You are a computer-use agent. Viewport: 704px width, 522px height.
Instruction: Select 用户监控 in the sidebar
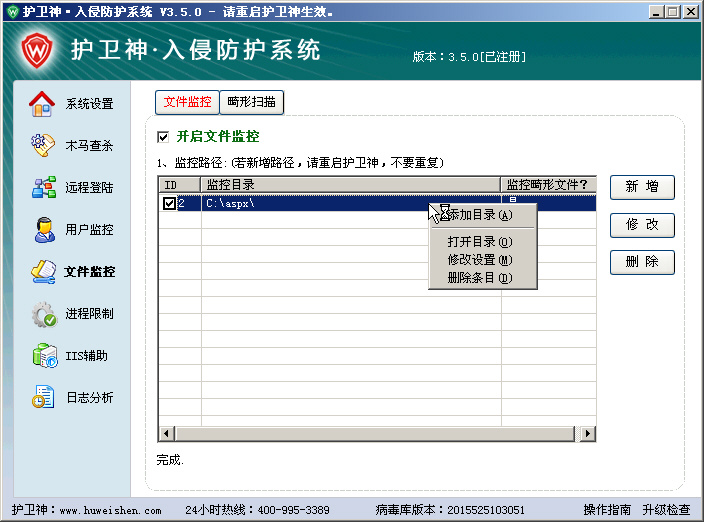coord(89,229)
